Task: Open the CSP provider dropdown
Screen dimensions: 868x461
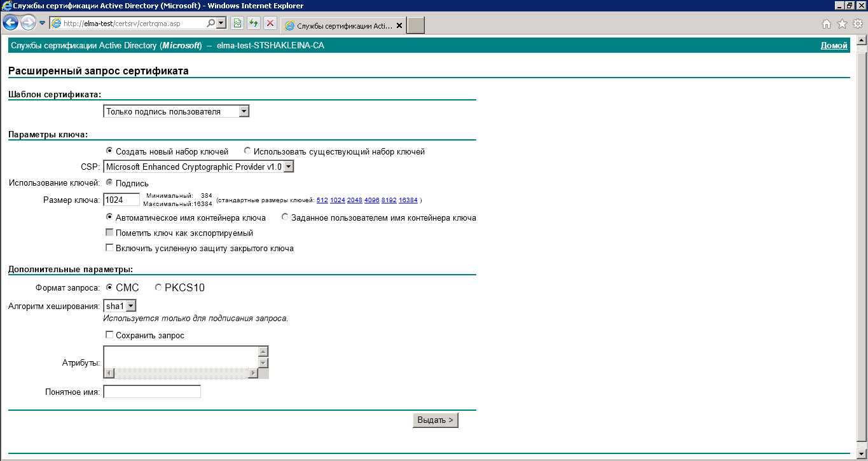Action: (288, 167)
